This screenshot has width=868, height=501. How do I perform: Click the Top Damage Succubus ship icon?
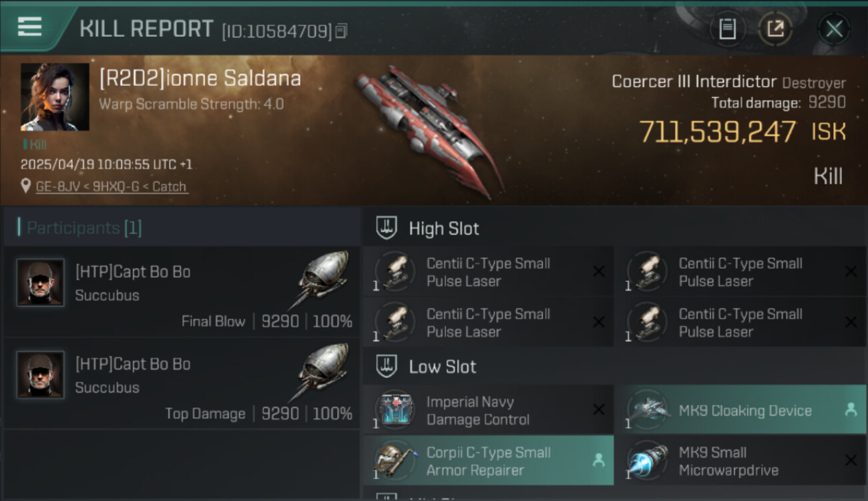(x=322, y=371)
